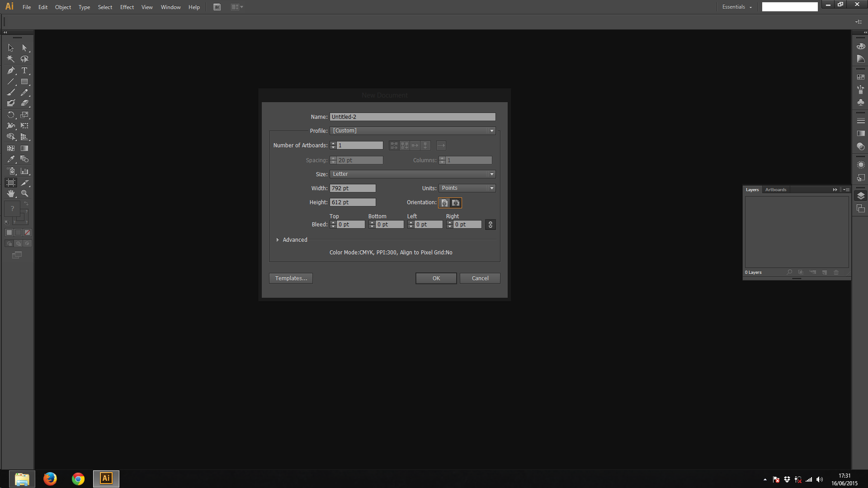Open the Essentials workspace switcher
This screenshot has width=868, height=488.
pyautogui.click(x=737, y=7)
